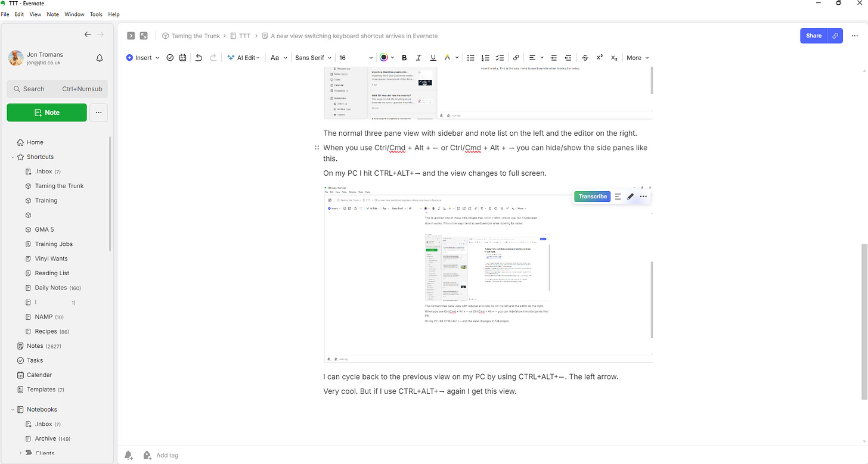The height and width of the screenshot is (464, 868).
Task: Insert a hyperlink using the link icon
Action: pyautogui.click(x=516, y=58)
